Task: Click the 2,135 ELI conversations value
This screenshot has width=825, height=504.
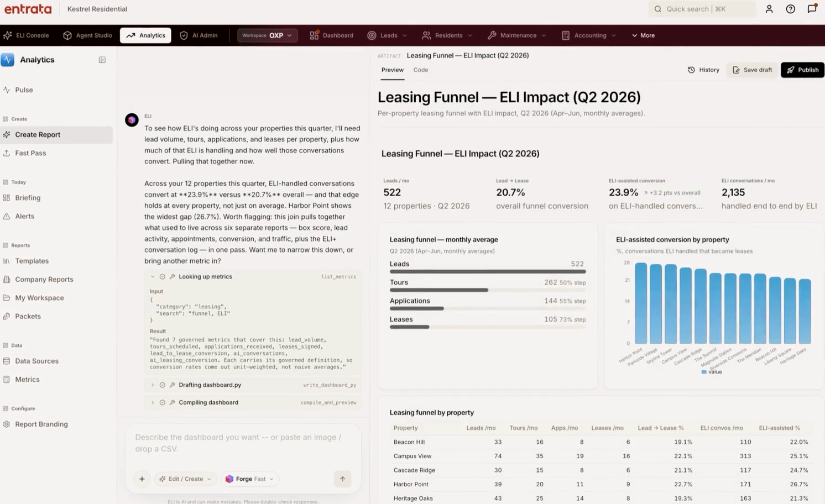Action: click(x=733, y=193)
